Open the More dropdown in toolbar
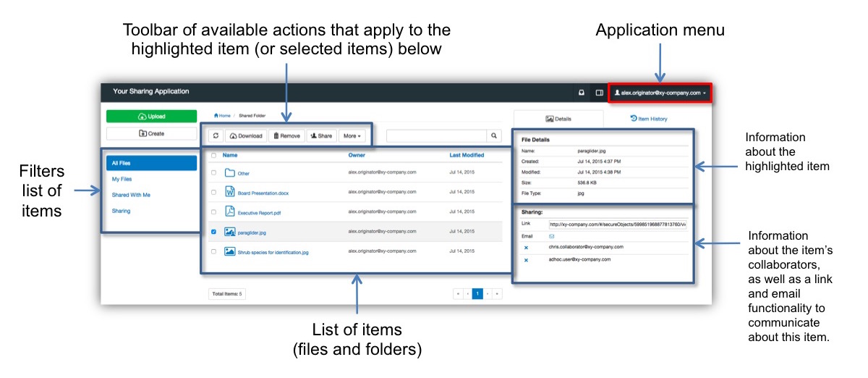The image size is (868, 378). pos(352,135)
